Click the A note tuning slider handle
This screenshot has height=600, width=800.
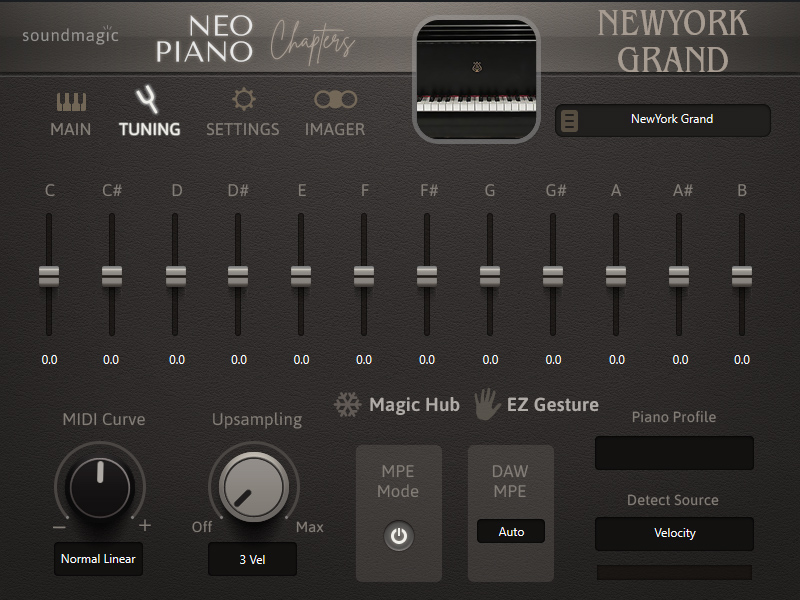point(616,276)
